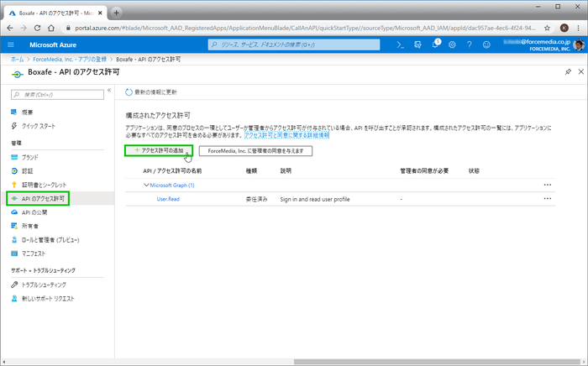The height and width of the screenshot is (366, 588).
Task: Open the User.Read permission
Action: coord(168,199)
